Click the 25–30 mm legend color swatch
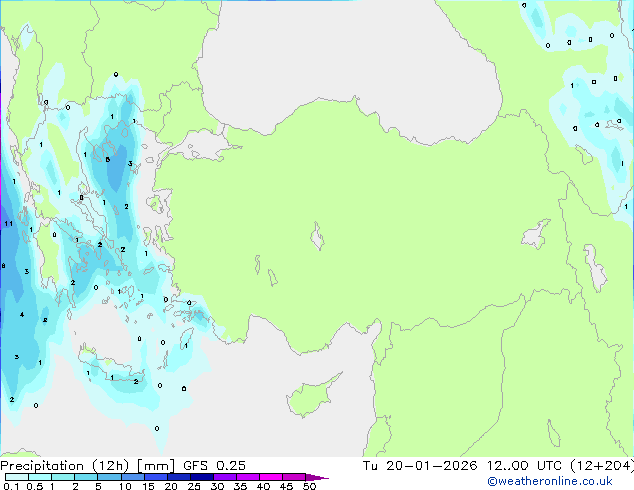634x490 pixels. [x=201, y=477]
